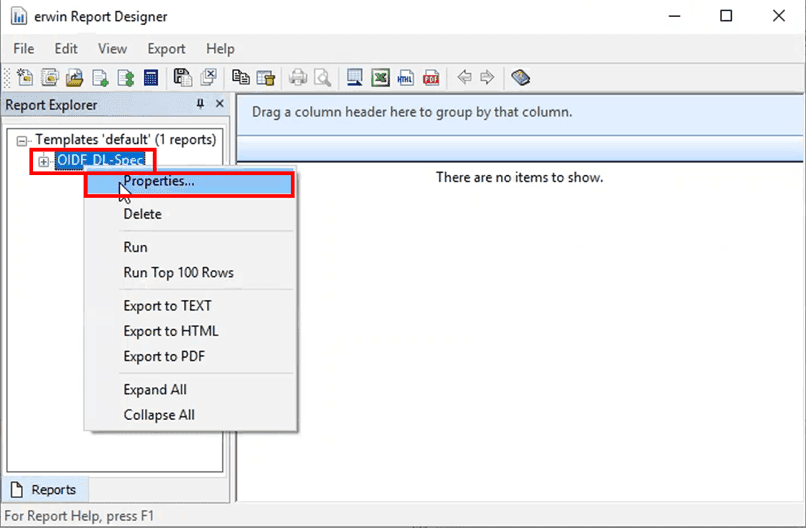
Task: Click the second toolbar icon showing stacked report pages
Action: [x=50, y=78]
